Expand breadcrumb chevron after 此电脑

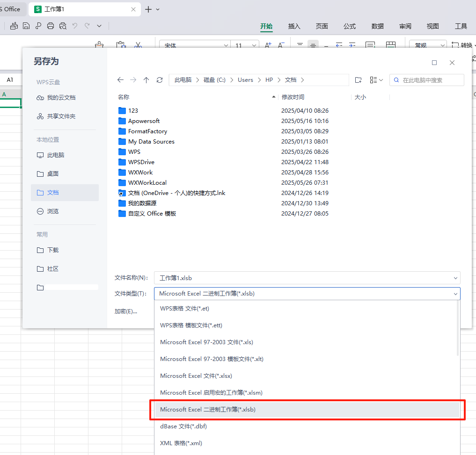point(198,80)
